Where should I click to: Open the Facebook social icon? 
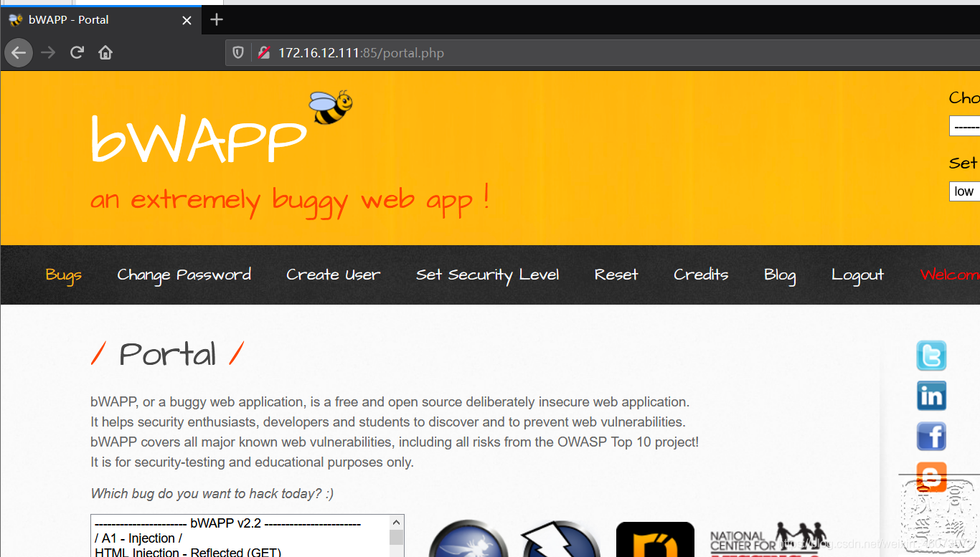(x=931, y=436)
